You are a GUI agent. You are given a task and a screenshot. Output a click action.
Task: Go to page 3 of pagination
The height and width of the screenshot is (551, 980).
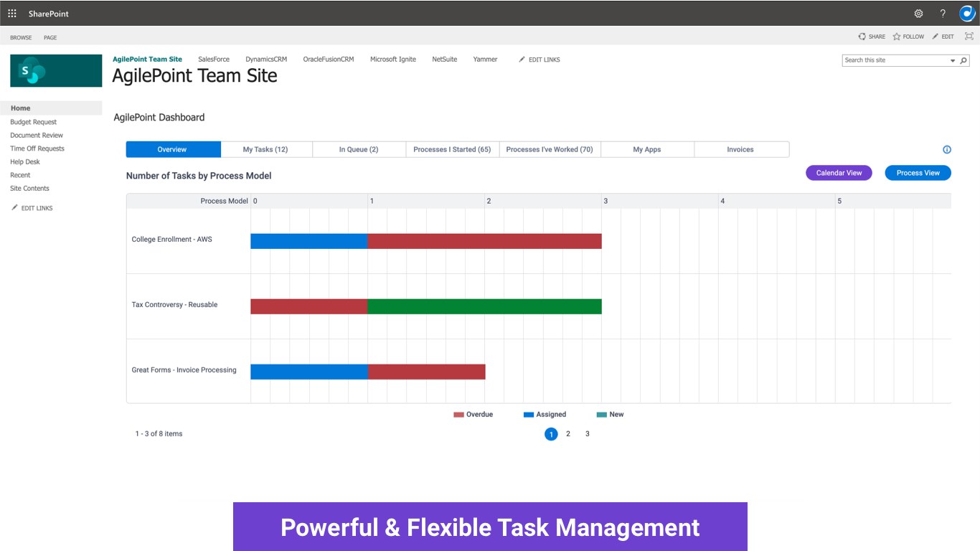point(588,434)
